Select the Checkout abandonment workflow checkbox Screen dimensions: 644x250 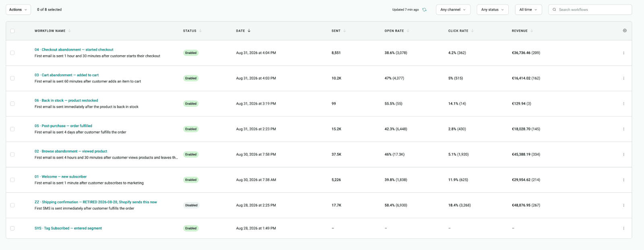click(x=12, y=53)
